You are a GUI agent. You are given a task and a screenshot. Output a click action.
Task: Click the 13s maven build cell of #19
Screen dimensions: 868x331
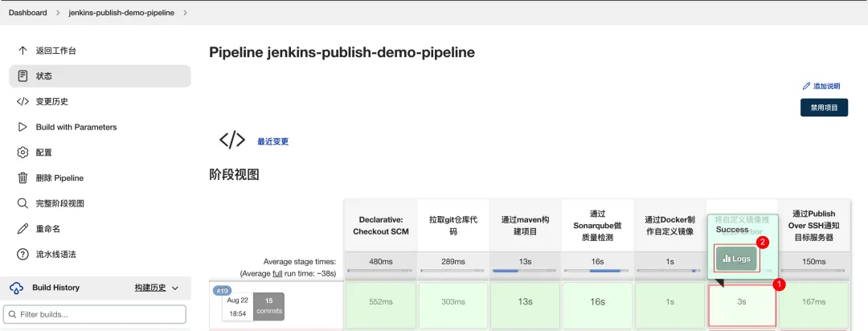(x=526, y=305)
